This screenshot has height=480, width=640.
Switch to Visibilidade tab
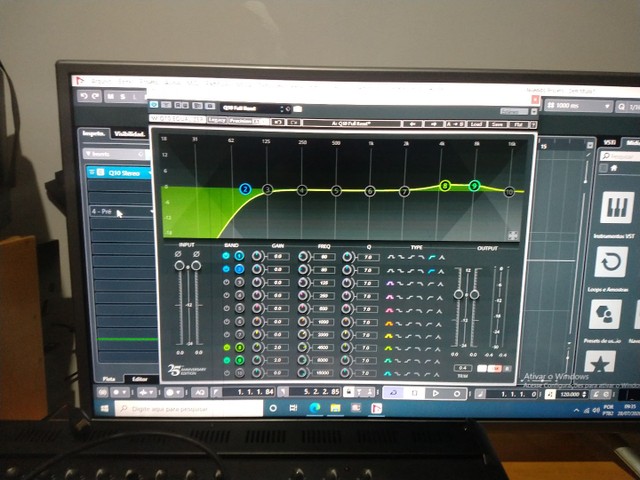pyautogui.click(x=129, y=134)
